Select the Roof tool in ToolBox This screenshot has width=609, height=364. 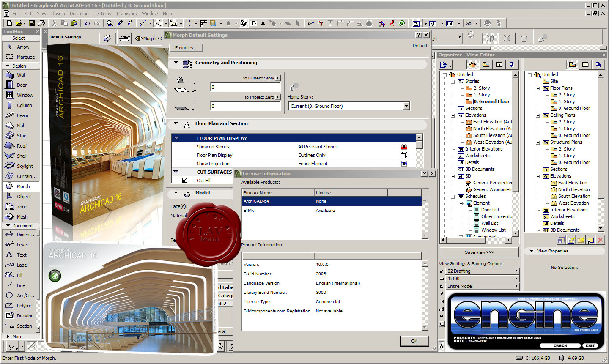[21, 146]
